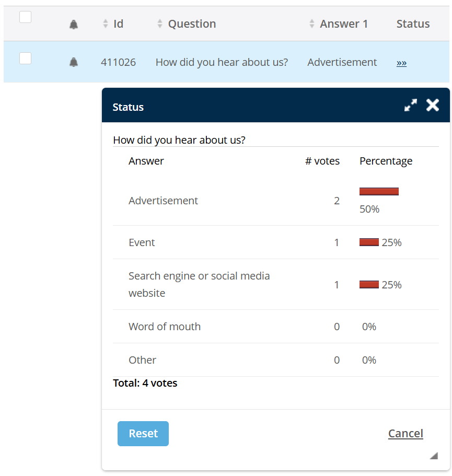Select checkbox for row 411026
Screen dimensions: 452x476
tap(25, 59)
